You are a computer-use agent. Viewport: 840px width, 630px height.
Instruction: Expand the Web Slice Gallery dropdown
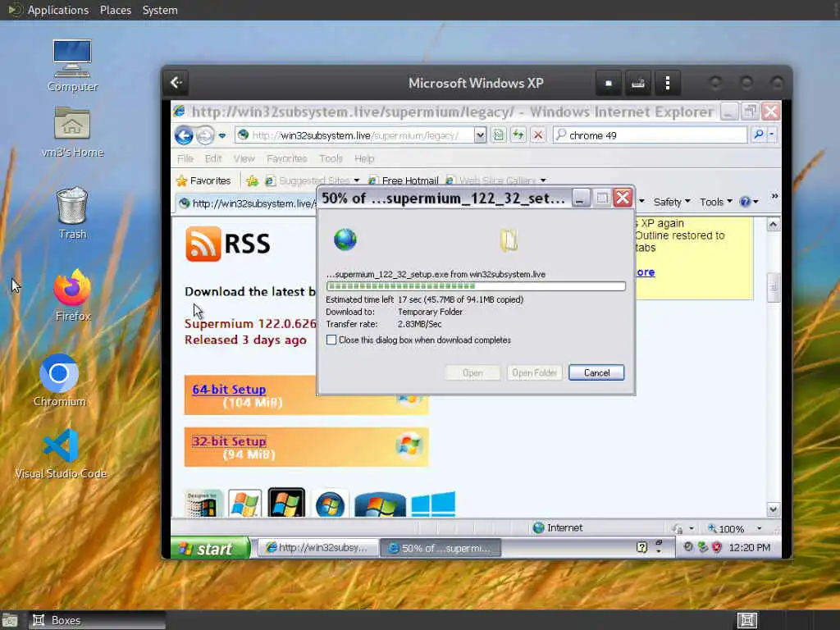(x=543, y=180)
